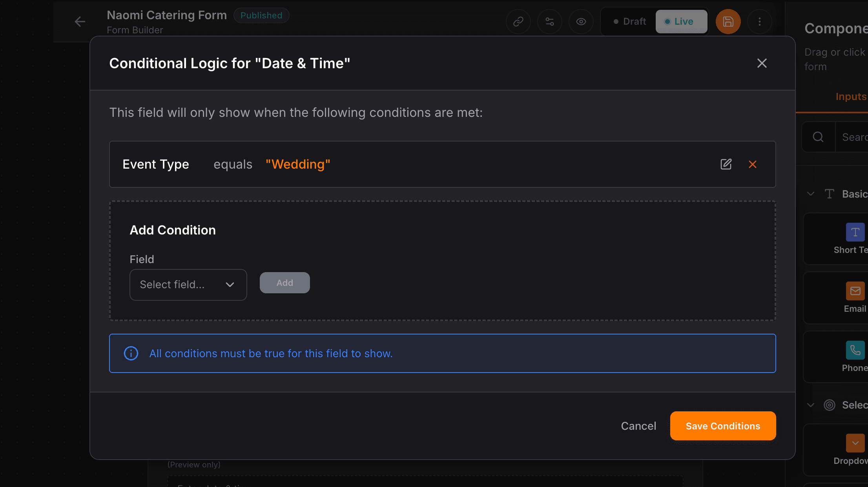Save Conditions for Date & Time field
Viewport: 868px width, 487px height.
coord(723,426)
